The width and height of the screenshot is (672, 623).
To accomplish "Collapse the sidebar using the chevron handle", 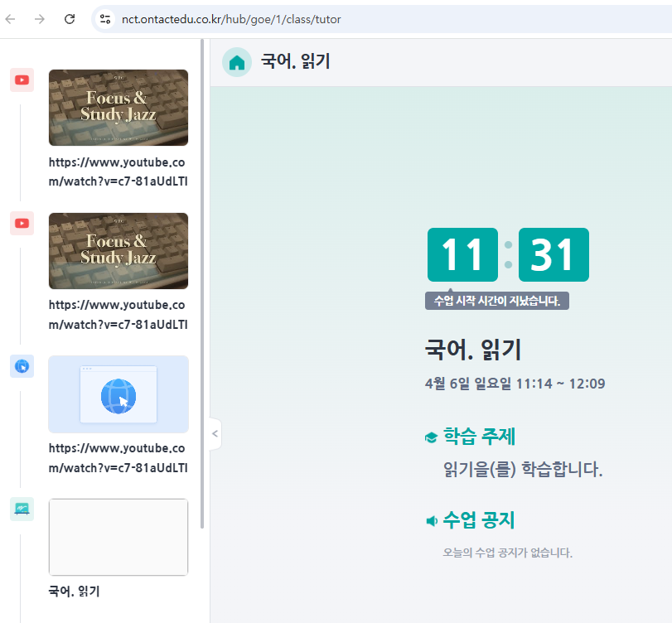I will (x=215, y=432).
